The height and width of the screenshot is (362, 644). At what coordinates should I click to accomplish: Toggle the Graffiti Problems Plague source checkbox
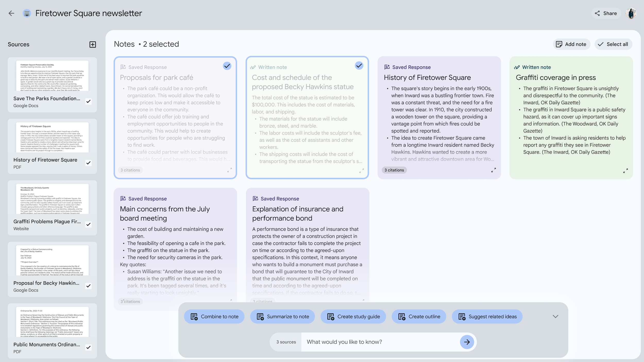(x=88, y=224)
